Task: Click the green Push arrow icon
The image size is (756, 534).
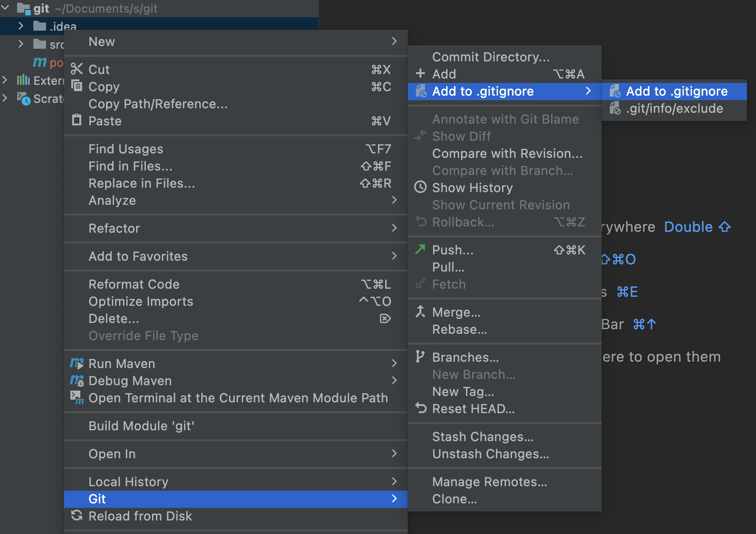Action: pyautogui.click(x=420, y=249)
